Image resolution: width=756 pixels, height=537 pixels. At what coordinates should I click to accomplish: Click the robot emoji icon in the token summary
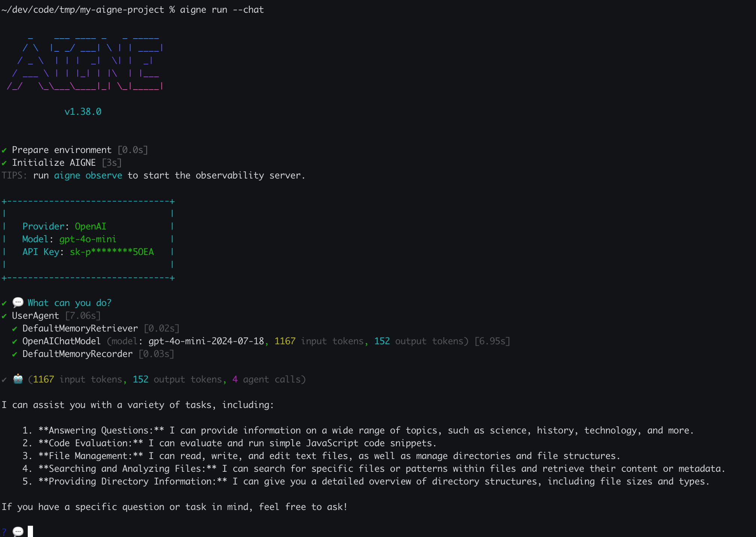tap(18, 379)
